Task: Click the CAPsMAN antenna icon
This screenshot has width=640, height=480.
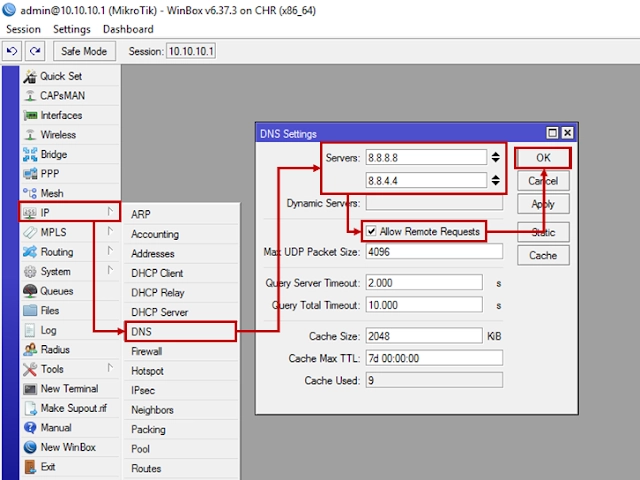Action: (x=30, y=96)
